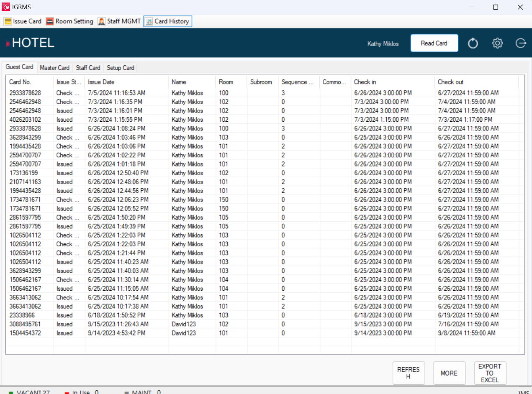Open the Staff MGMT toolbar item
The width and height of the screenshot is (532, 394).
(119, 21)
